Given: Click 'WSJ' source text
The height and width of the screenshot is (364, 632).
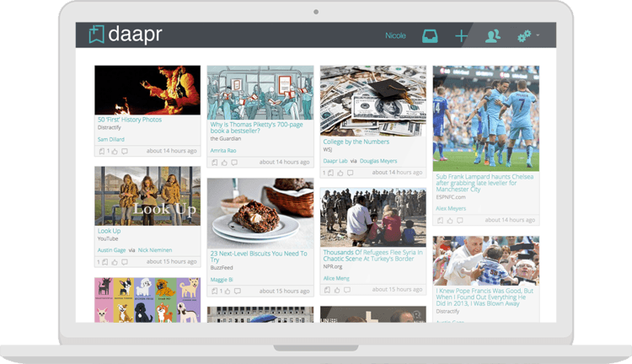Looking at the screenshot, I should point(328,149).
